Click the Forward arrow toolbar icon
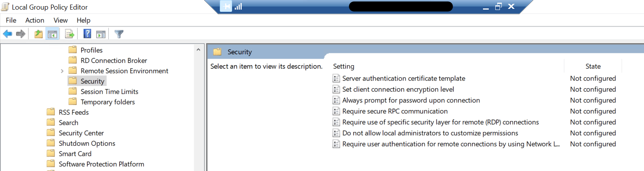Image resolution: width=644 pixels, height=171 pixels. (x=21, y=34)
